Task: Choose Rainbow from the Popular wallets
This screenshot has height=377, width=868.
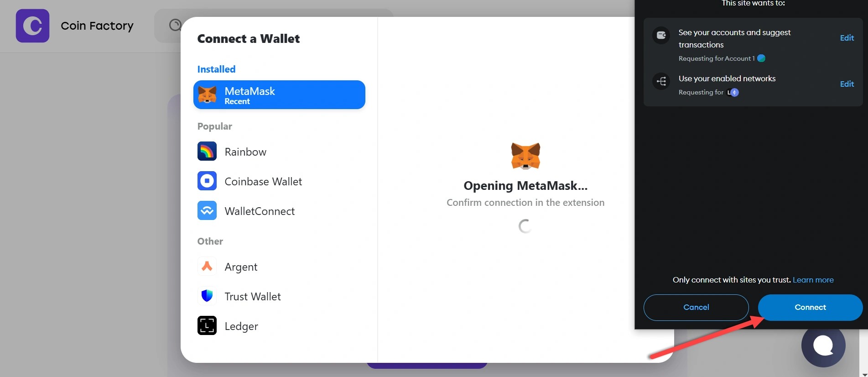Action: [x=279, y=152]
